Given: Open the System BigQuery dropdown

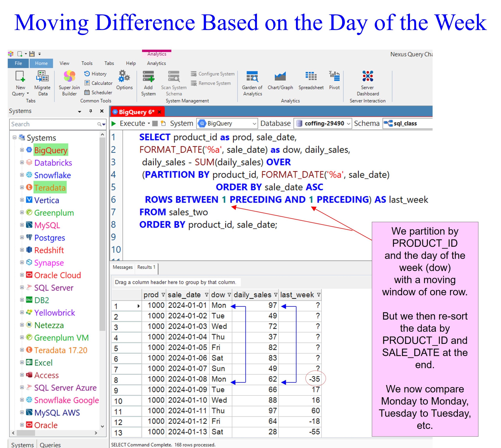Looking at the screenshot, I should (254, 124).
